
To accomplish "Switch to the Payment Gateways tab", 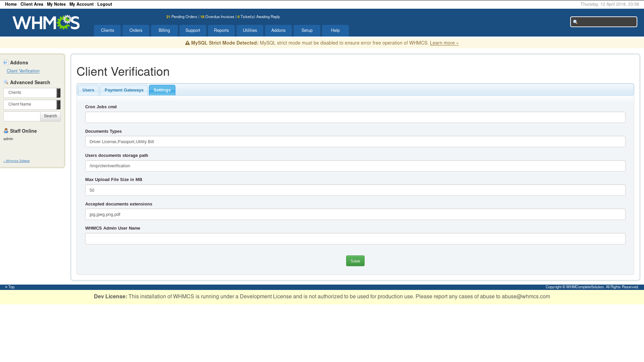I will (x=124, y=90).
